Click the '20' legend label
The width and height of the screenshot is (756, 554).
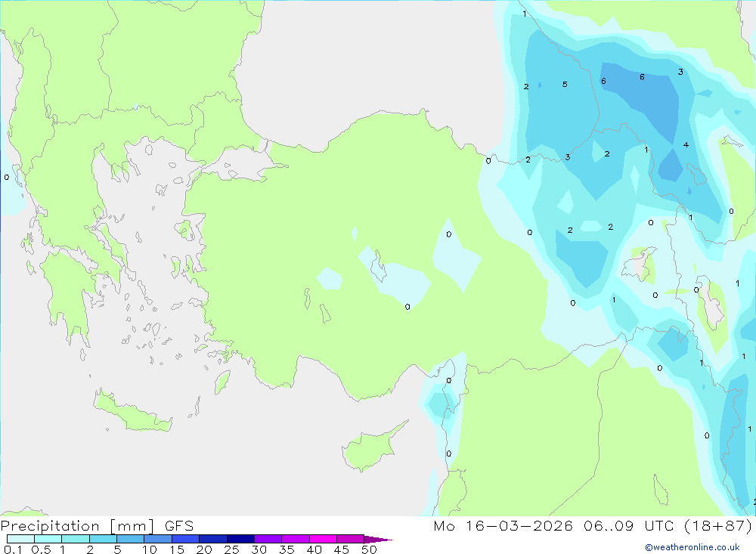click(204, 549)
